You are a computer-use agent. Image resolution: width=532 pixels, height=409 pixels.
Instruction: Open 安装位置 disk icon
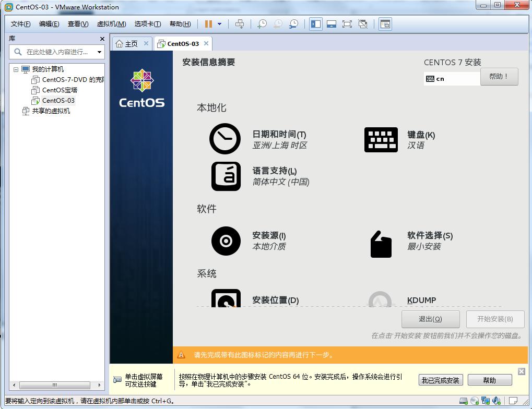tap(226, 298)
